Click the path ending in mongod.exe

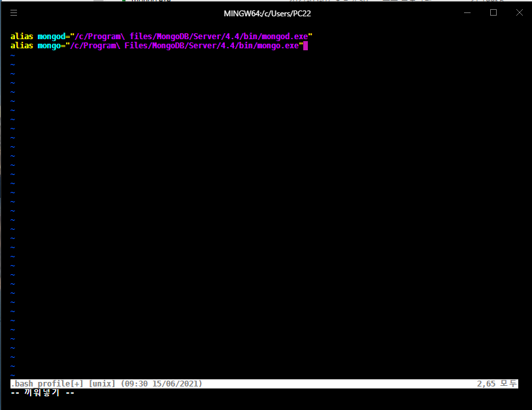(191, 37)
